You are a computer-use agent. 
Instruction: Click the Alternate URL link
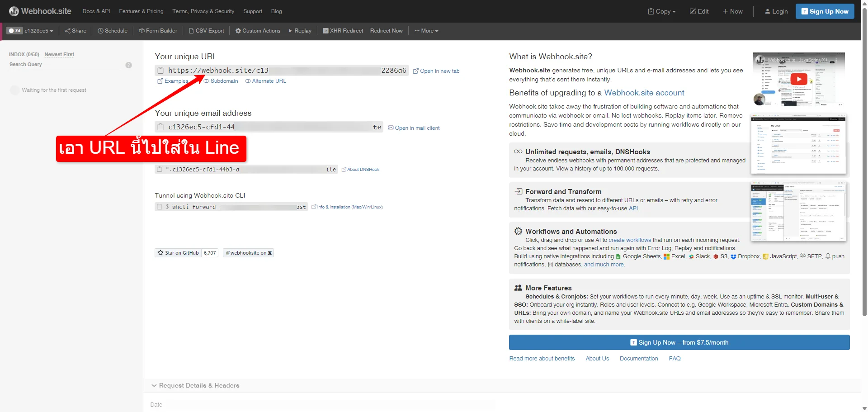(266, 81)
